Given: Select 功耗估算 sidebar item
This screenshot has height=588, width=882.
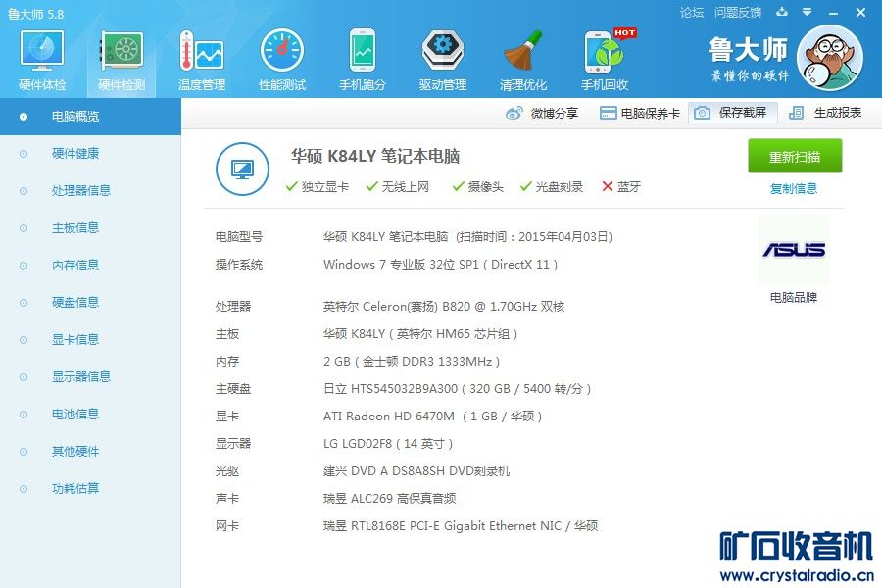Looking at the screenshot, I should click(x=90, y=488).
